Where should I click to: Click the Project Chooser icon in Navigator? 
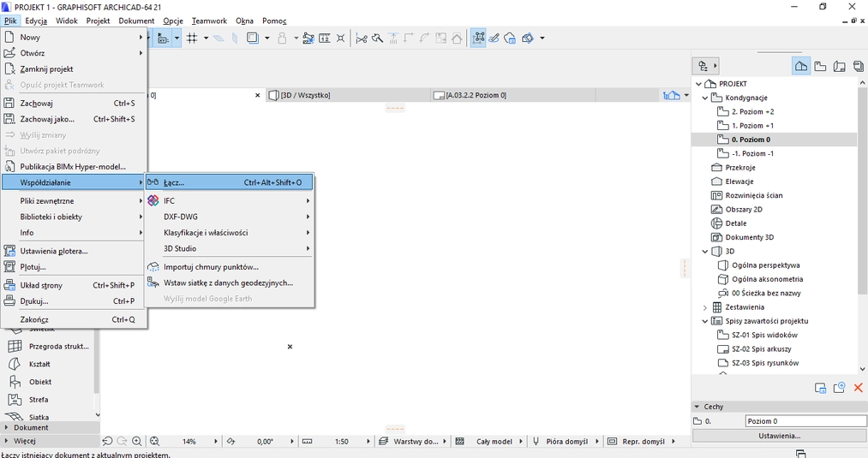705,66
